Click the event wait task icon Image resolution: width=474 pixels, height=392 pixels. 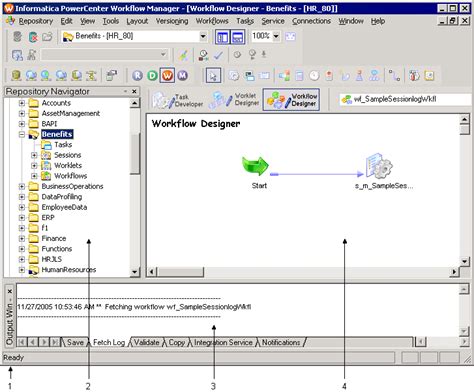[x=345, y=76]
